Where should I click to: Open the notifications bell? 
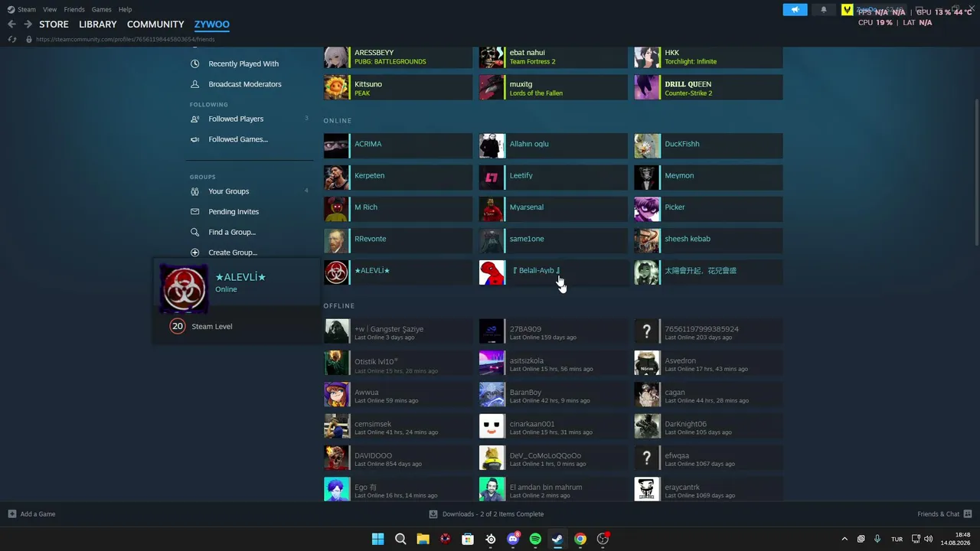pos(824,10)
